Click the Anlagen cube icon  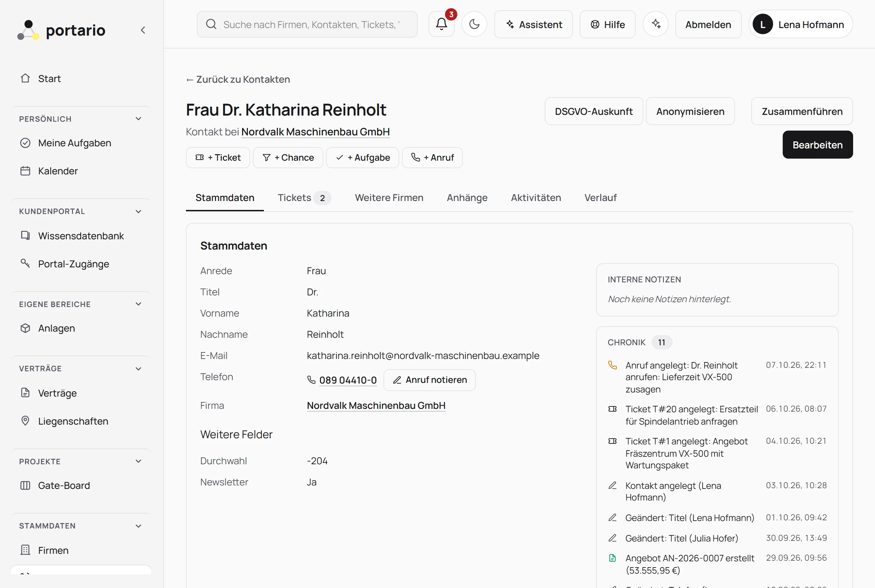pos(25,328)
